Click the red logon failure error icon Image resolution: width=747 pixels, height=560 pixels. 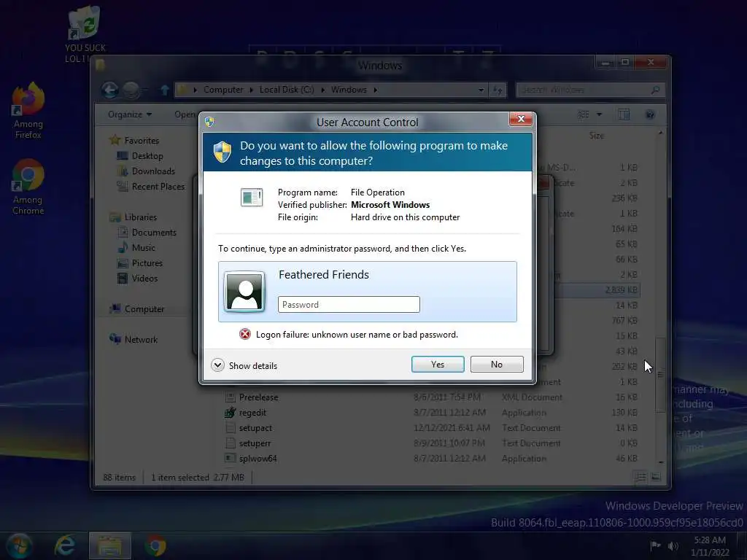(245, 334)
